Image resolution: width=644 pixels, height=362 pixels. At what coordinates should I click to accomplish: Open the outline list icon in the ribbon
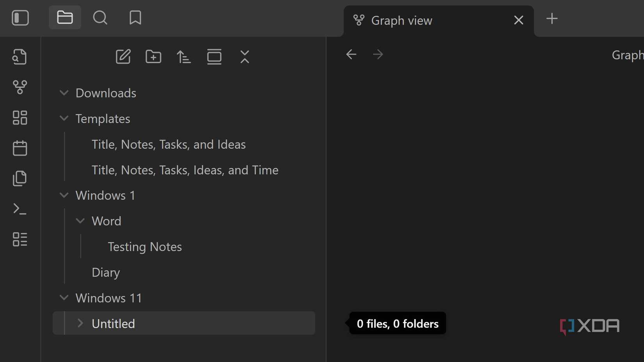20,240
